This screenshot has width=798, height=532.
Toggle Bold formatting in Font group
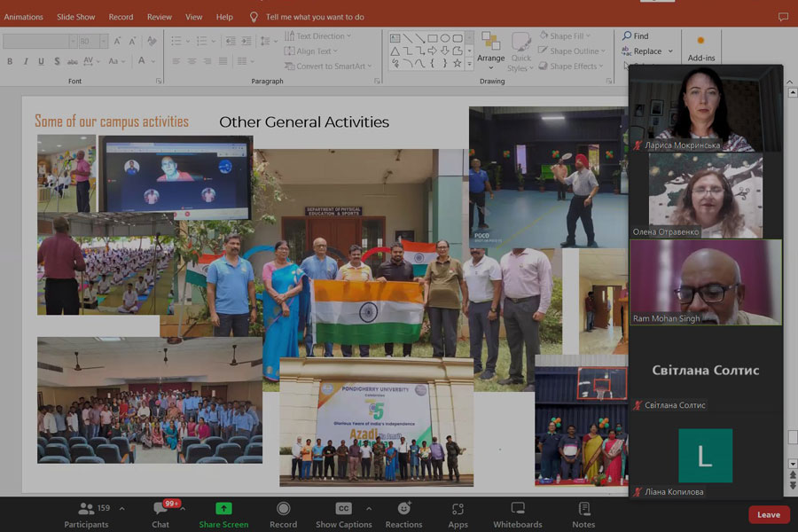[10, 61]
